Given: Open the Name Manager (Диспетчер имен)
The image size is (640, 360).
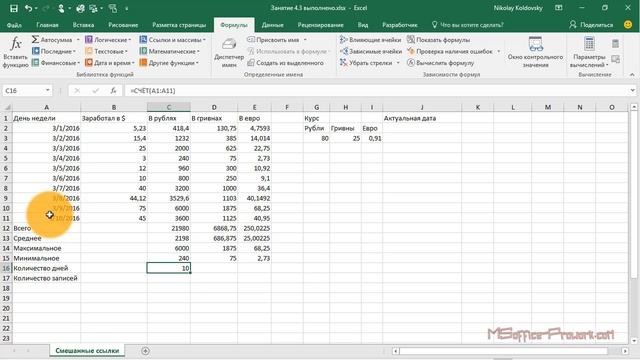Looking at the screenshot, I should tap(229, 53).
